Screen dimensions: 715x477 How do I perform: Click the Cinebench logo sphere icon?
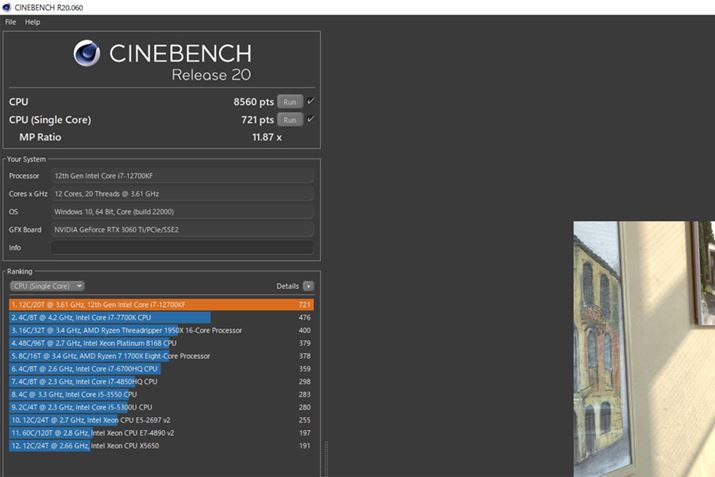coord(87,53)
